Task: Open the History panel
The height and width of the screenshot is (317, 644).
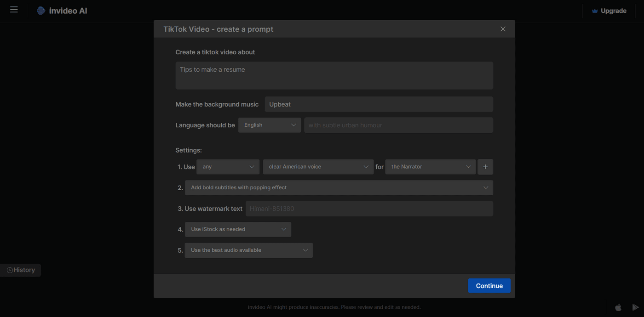Action: click(x=21, y=270)
